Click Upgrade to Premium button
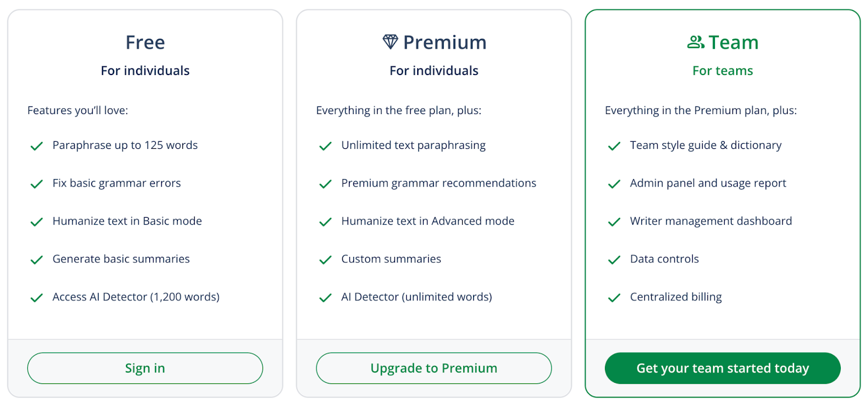 pyautogui.click(x=433, y=368)
